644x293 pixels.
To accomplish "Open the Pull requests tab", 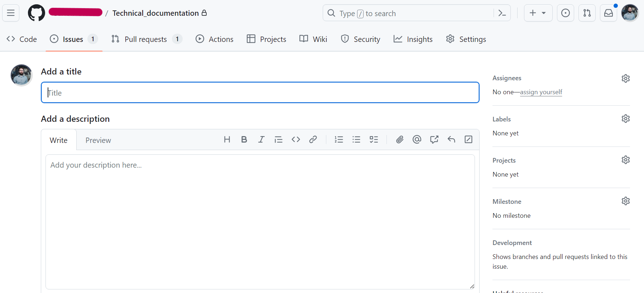I will (x=145, y=39).
